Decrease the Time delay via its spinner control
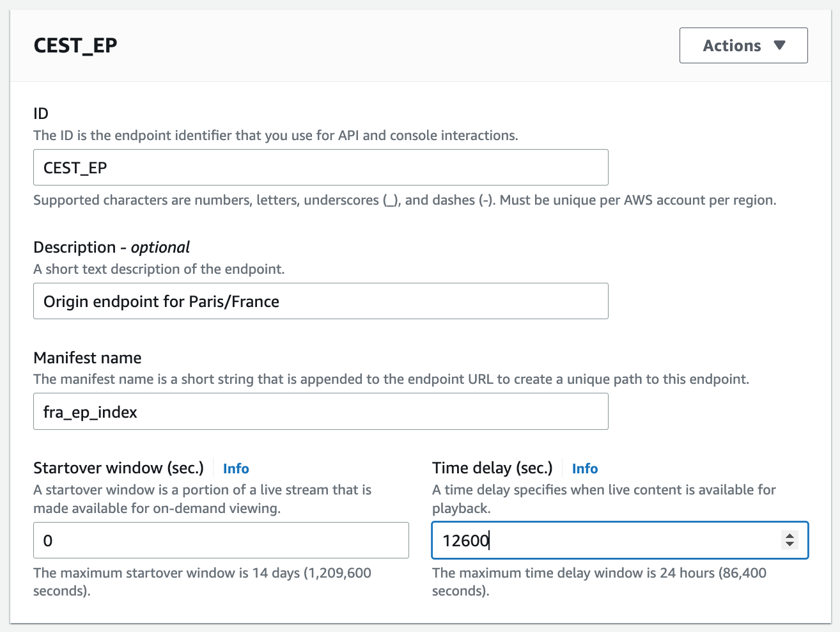Screen dimensions: 840x632 (789, 545)
